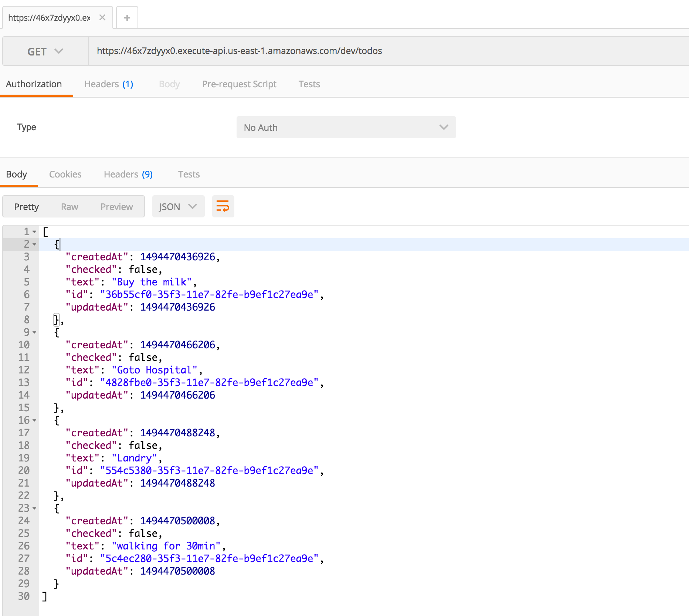Click createdAt value 1494470466206 on line 10
The height and width of the screenshot is (616, 689).
coord(177,345)
